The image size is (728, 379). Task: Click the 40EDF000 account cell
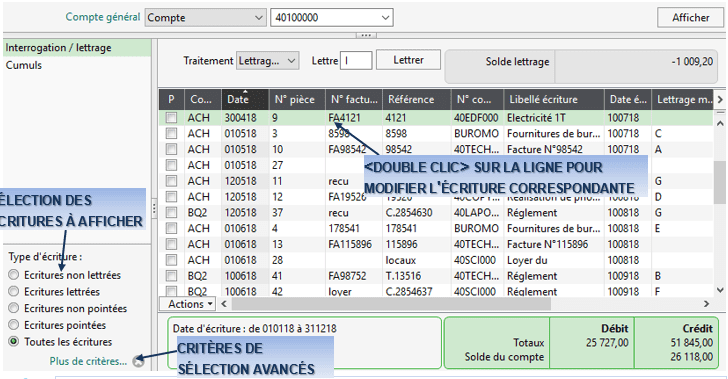(x=476, y=118)
